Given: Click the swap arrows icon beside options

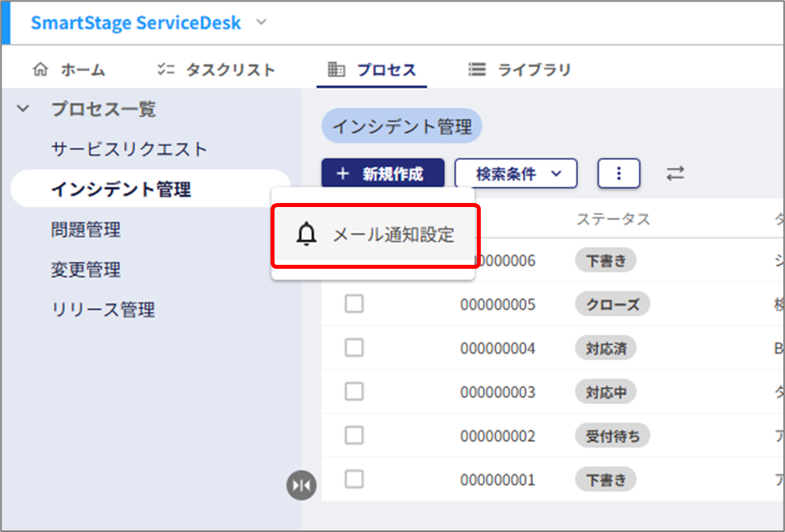Looking at the screenshot, I should 676,173.
